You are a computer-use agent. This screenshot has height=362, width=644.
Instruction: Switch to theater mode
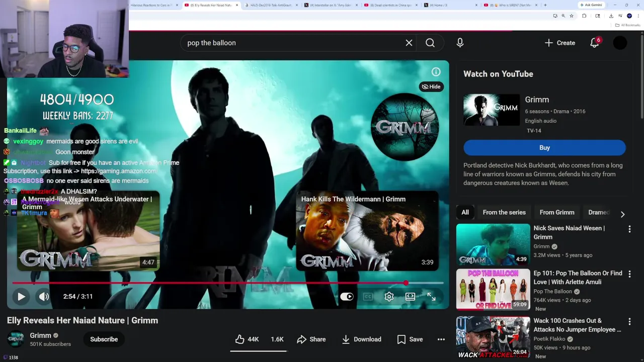[410, 297]
